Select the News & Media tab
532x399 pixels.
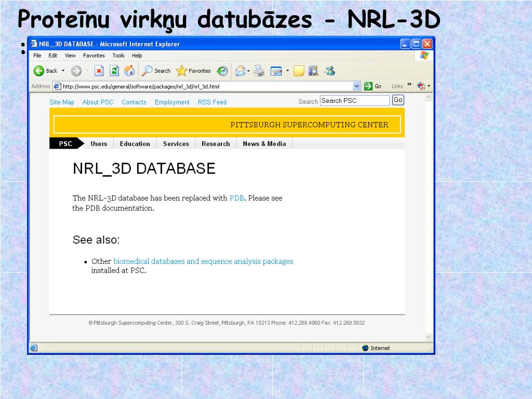pyautogui.click(x=264, y=143)
